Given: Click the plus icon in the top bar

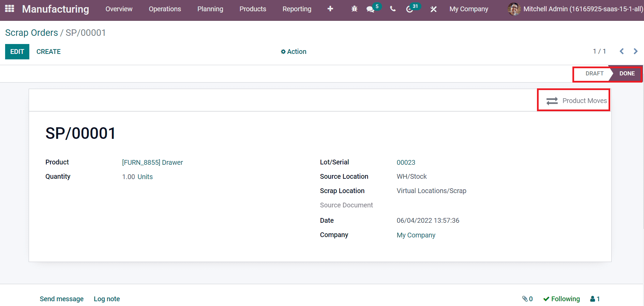Looking at the screenshot, I should [330, 9].
